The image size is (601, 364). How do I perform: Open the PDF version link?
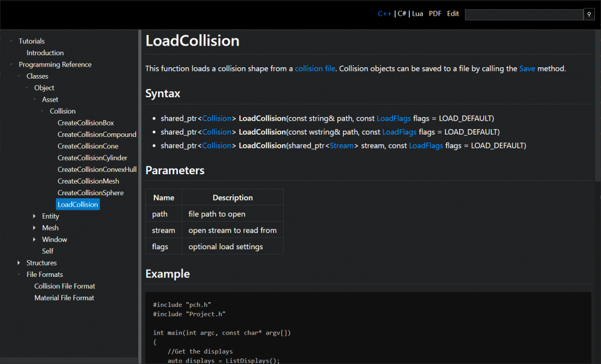(x=435, y=13)
